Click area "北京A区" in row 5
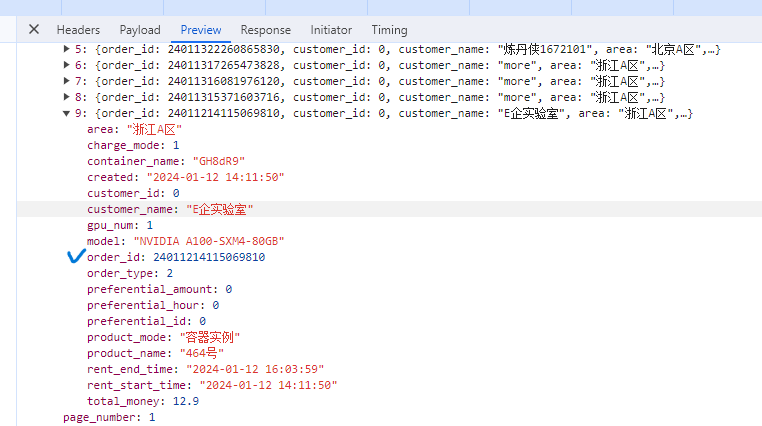762x426 pixels. (x=673, y=49)
